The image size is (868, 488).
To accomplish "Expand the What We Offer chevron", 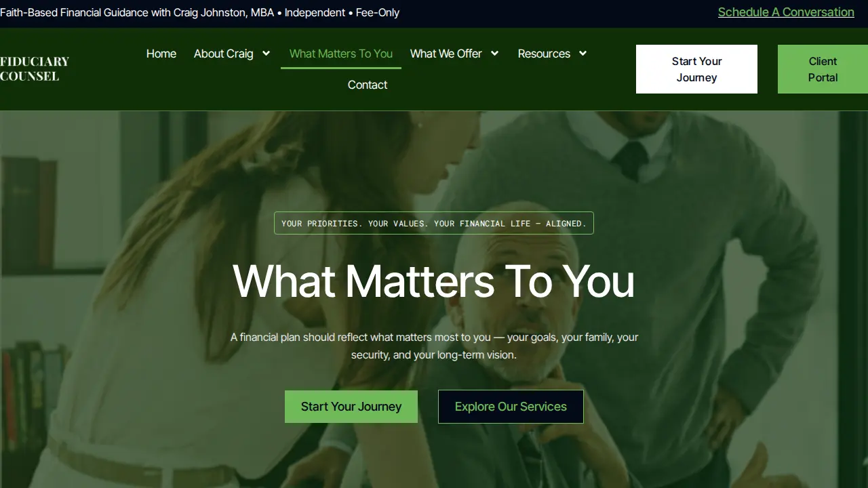I will point(495,54).
